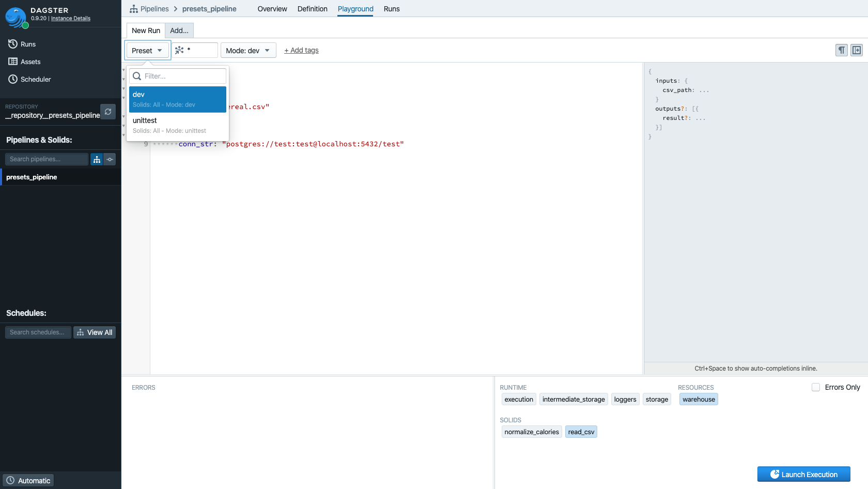Click the Dagster logo icon
The height and width of the screenshot is (489, 868).
click(x=16, y=18)
